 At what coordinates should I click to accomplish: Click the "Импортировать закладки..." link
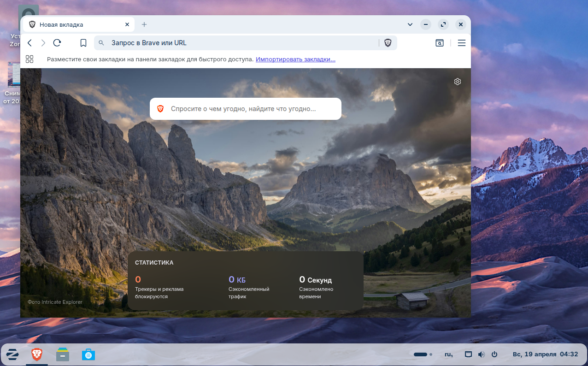(x=295, y=59)
